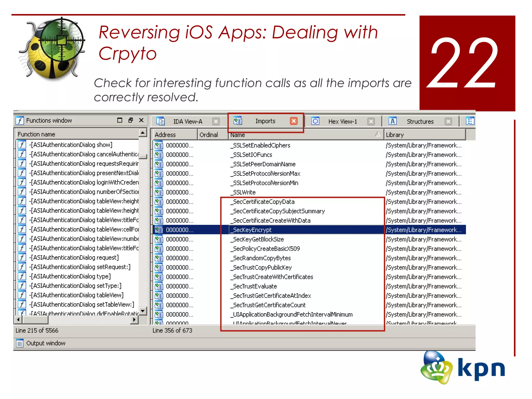Image resolution: width=532 pixels, height=399 pixels.
Task: Sort by the Function name column
Action: (77, 134)
